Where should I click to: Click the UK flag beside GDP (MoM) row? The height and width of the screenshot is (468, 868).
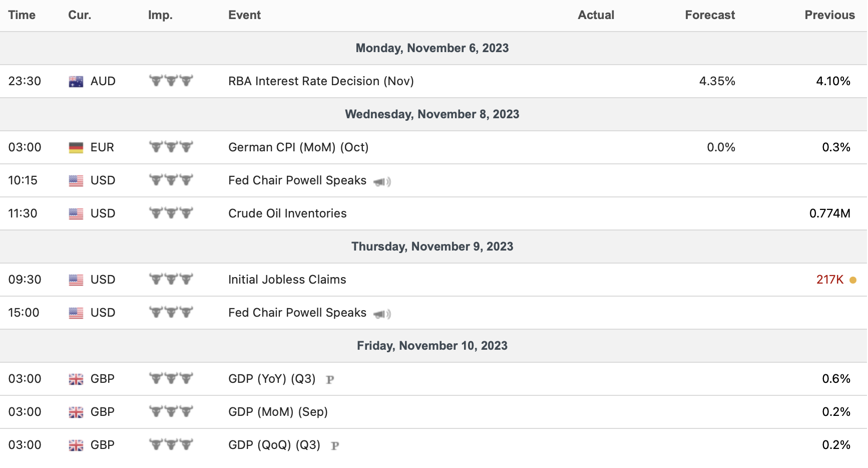76,412
